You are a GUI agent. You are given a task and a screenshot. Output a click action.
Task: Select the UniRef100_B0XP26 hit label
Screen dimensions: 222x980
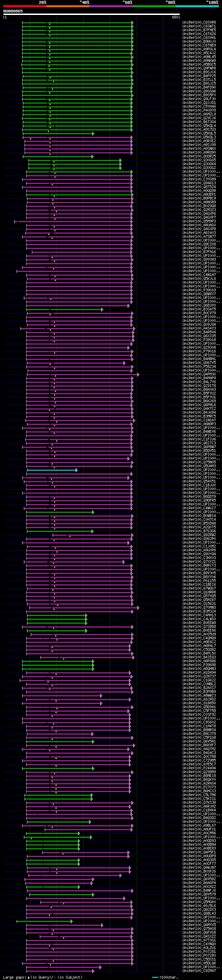click(x=199, y=871)
